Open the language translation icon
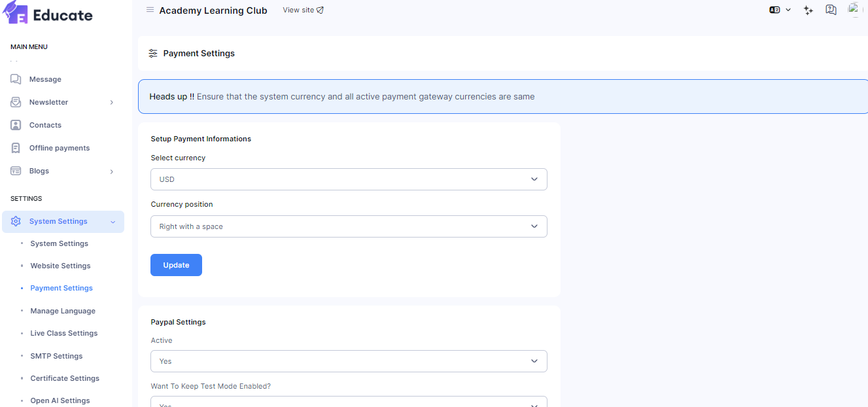This screenshot has width=868, height=407. [x=775, y=10]
